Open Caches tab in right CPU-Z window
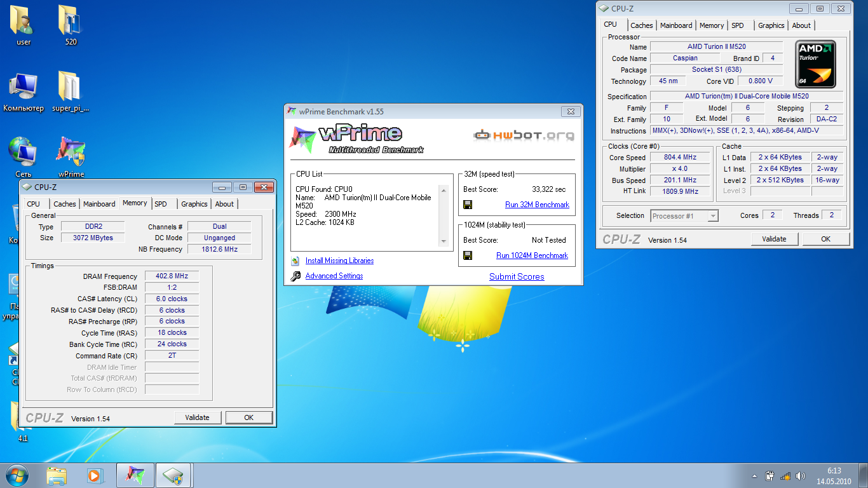Screen dimensions: 868x488 point(642,25)
